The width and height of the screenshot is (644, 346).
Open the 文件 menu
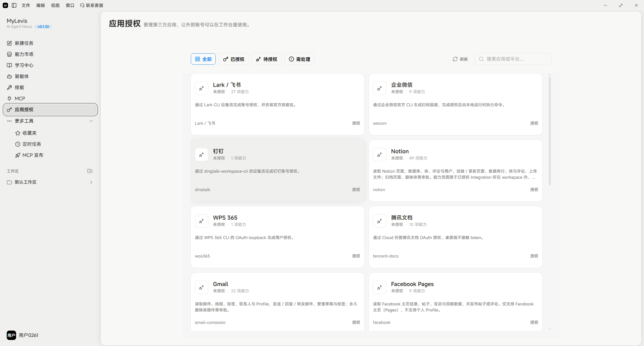[26, 5]
